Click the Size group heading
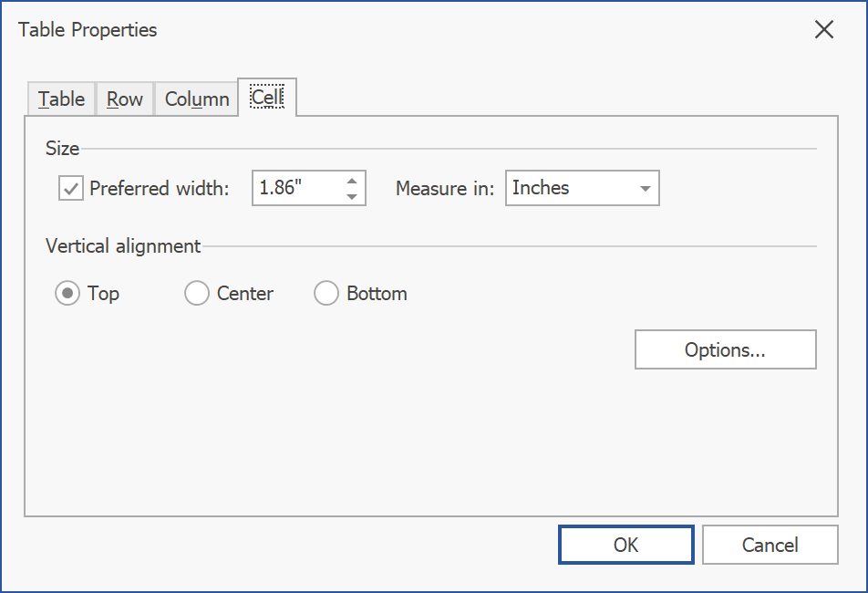868x593 pixels. tap(63, 149)
